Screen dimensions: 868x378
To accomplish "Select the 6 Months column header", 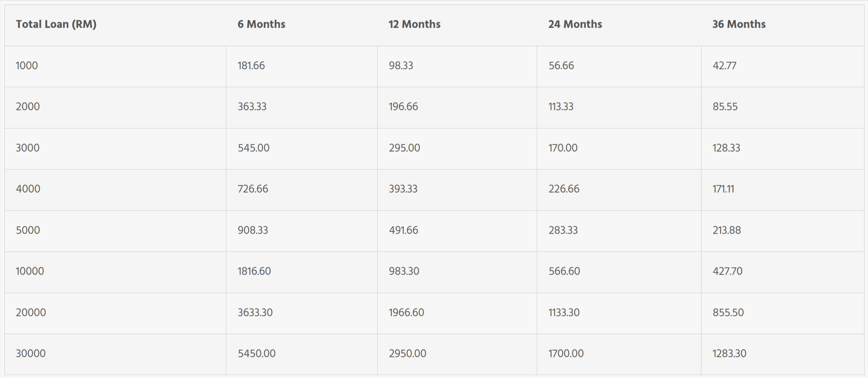I will (x=261, y=24).
